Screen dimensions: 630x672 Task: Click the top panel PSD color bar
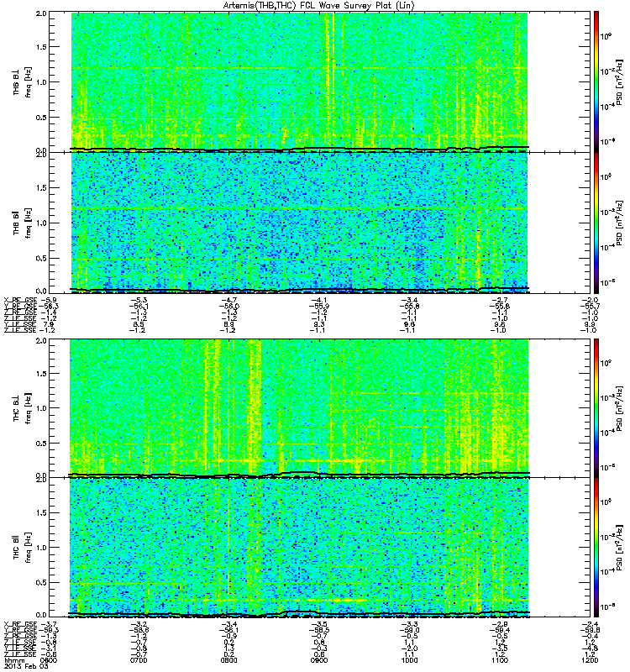596,81
